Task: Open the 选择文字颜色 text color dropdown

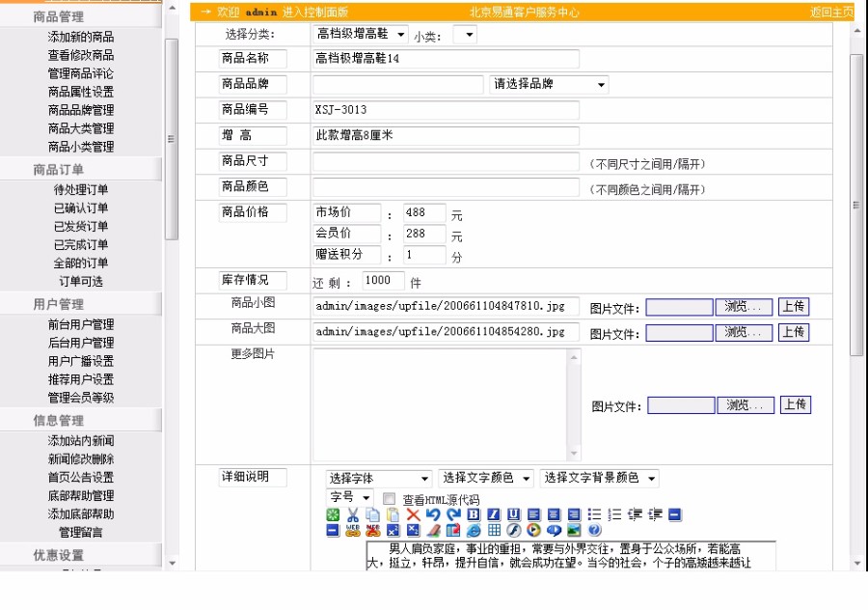Action: pyautogui.click(x=485, y=478)
